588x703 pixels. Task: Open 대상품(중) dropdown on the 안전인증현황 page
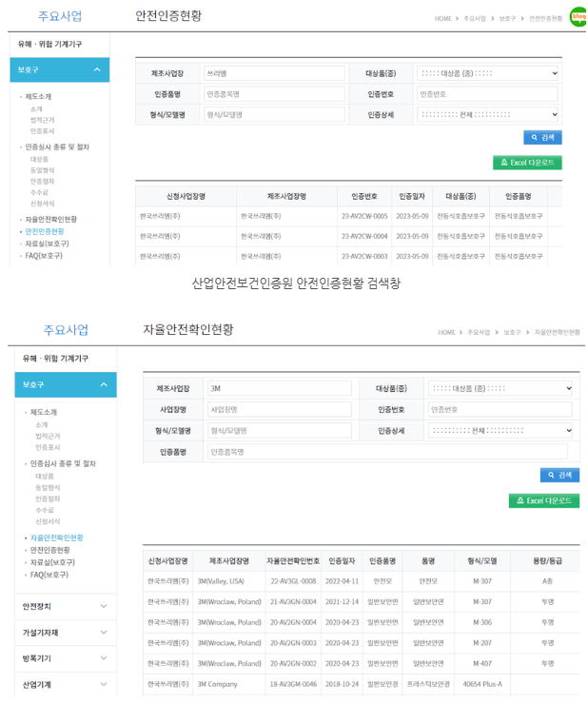(x=487, y=73)
